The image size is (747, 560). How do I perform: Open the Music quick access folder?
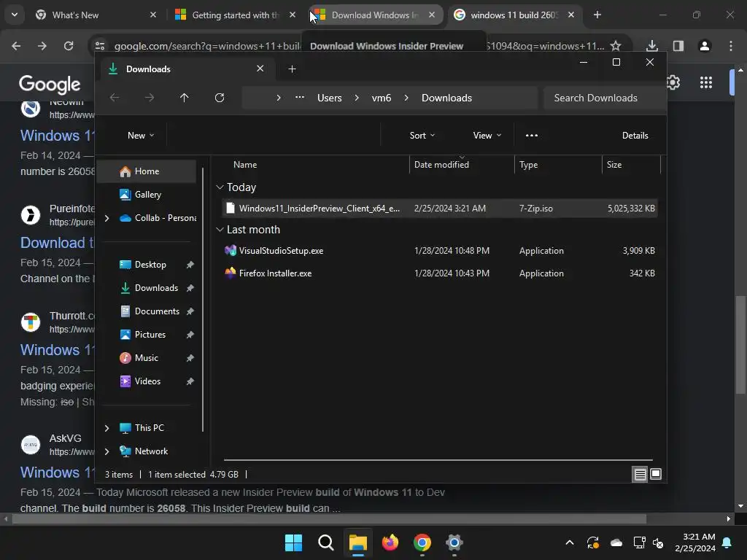pyautogui.click(x=147, y=357)
